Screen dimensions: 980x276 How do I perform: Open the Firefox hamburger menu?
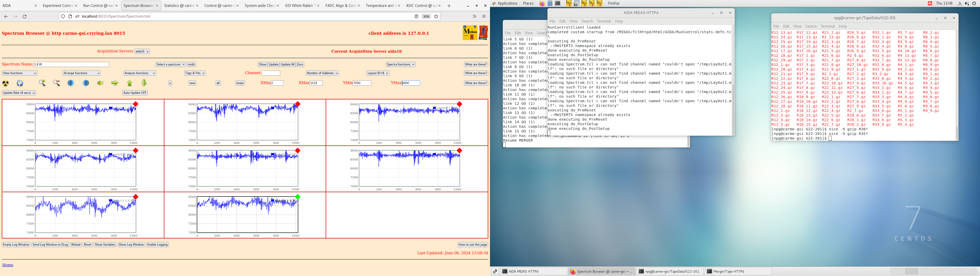pyautogui.click(x=484, y=16)
